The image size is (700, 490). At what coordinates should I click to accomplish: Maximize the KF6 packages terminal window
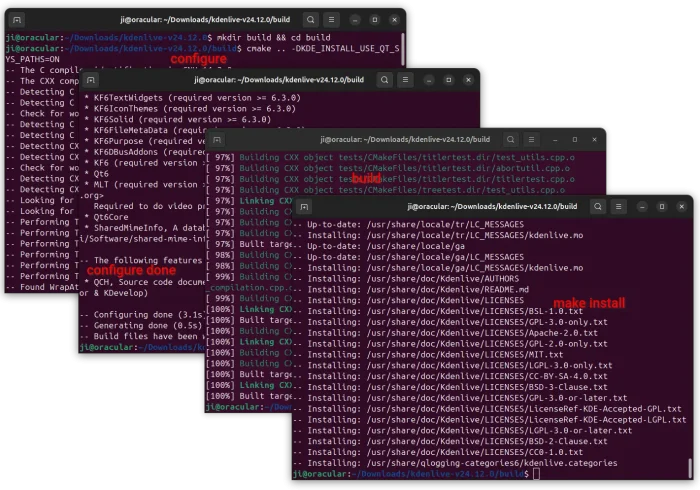click(449, 80)
